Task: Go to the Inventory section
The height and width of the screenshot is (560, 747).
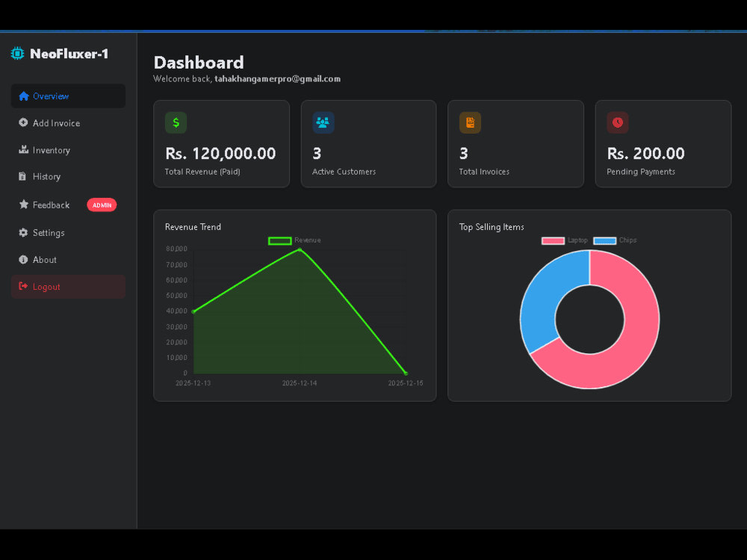Action: (68, 150)
